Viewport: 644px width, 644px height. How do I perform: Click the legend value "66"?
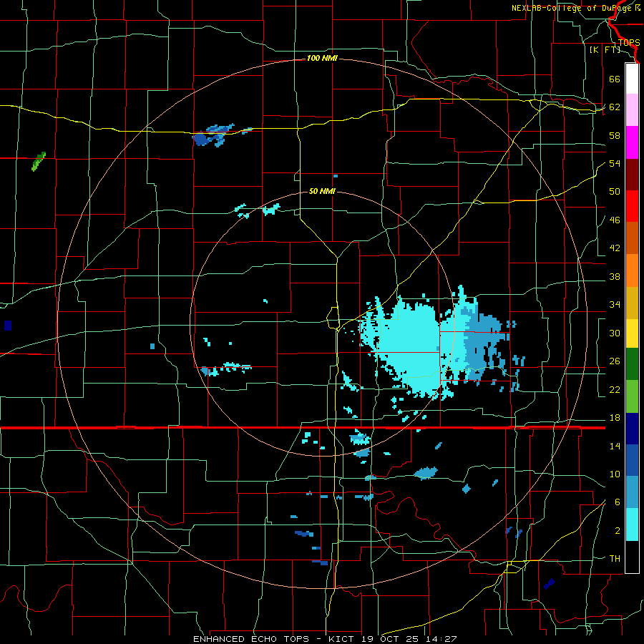tap(615, 79)
